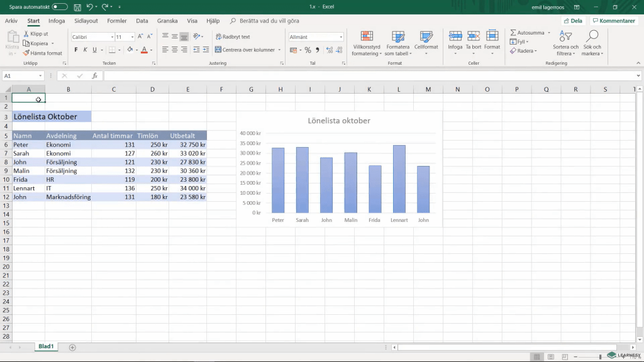
Task: Increase font size with large A icon
Action: [140, 36]
